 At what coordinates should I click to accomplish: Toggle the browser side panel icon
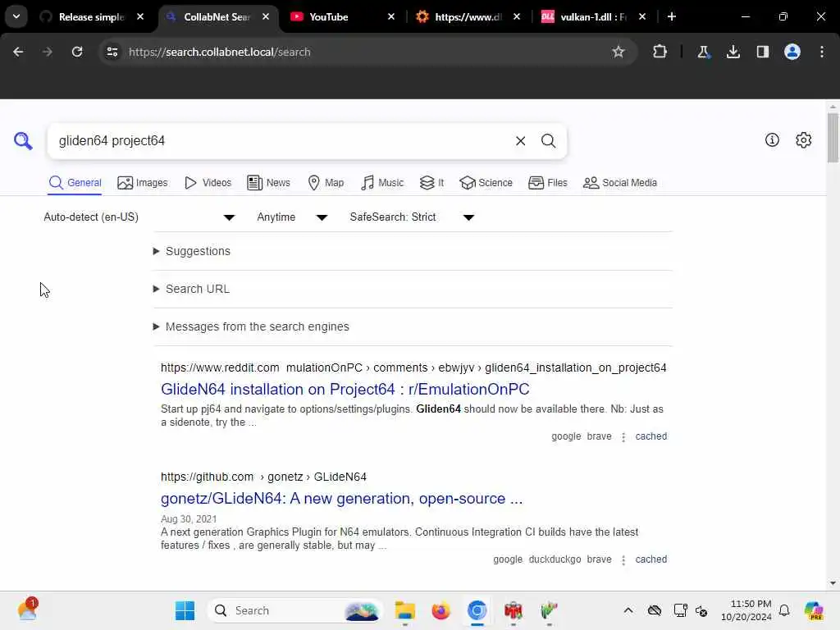762,52
